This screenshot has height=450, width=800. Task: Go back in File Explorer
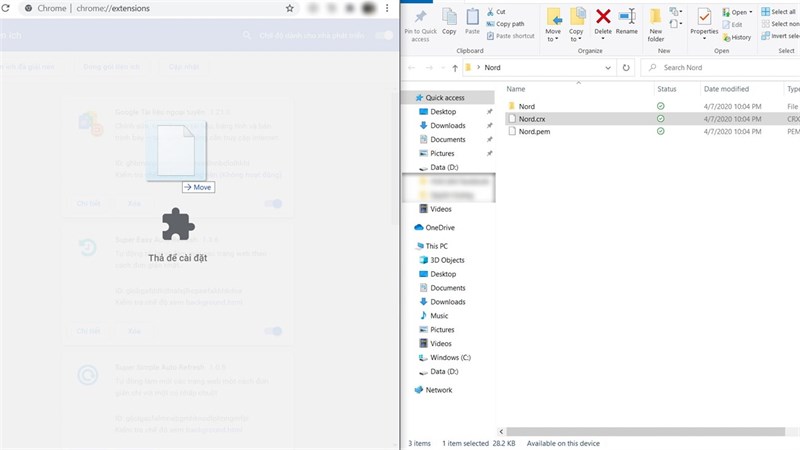pyautogui.click(x=412, y=67)
